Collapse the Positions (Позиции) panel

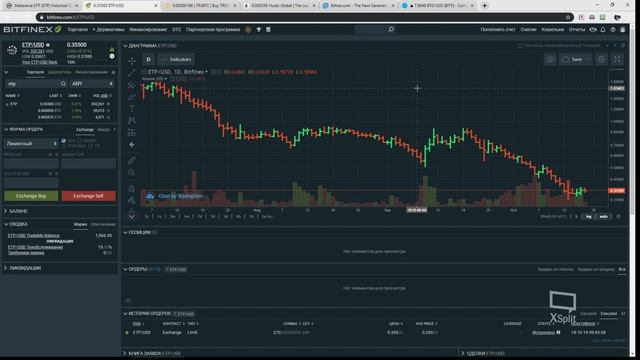point(125,232)
